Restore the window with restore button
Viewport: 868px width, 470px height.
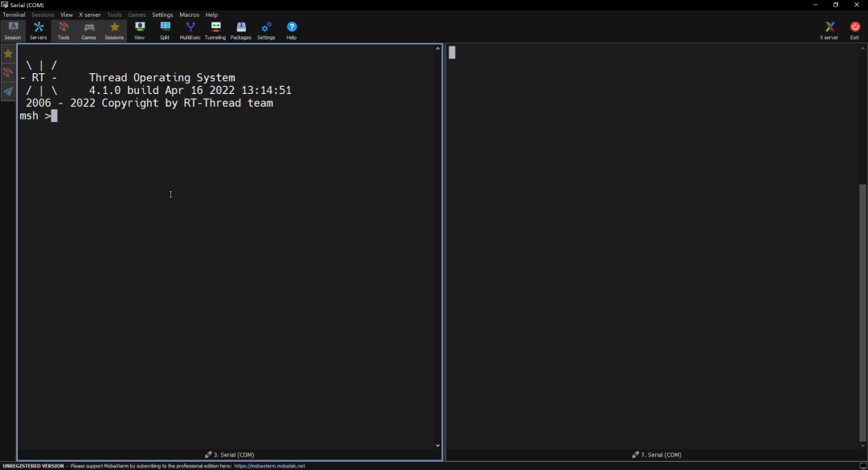click(836, 5)
